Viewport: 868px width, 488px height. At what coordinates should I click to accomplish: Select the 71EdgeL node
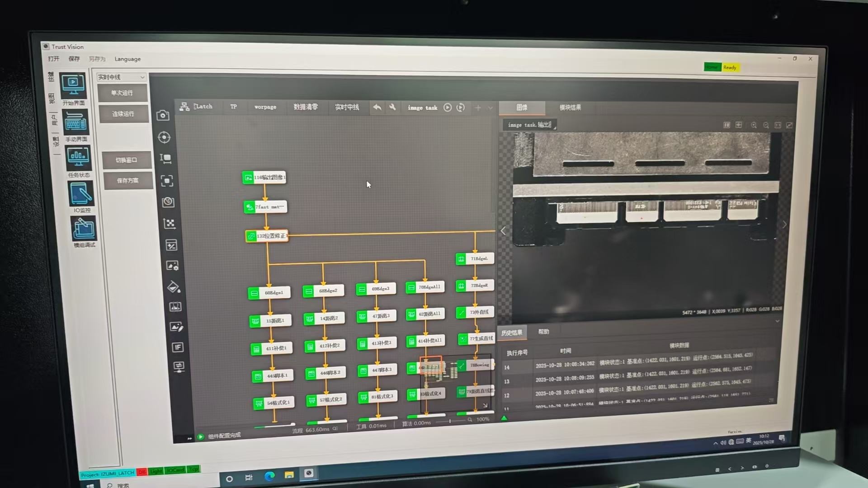tap(475, 259)
